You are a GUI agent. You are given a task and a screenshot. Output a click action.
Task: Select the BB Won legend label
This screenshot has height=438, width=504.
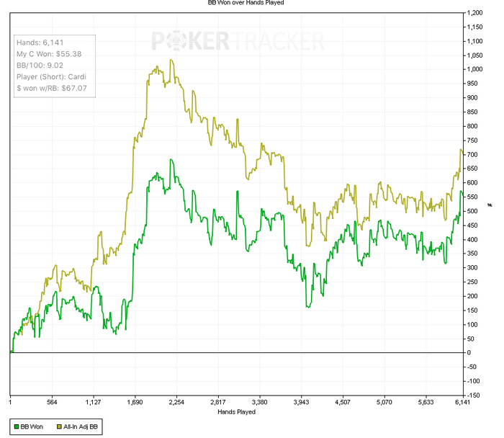click(x=32, y=426)
